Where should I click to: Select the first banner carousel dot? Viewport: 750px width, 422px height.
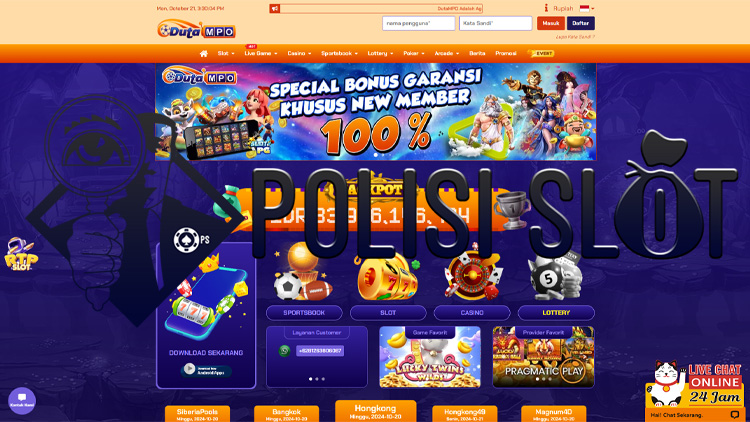pyautogui.click(x=375, y=155)
